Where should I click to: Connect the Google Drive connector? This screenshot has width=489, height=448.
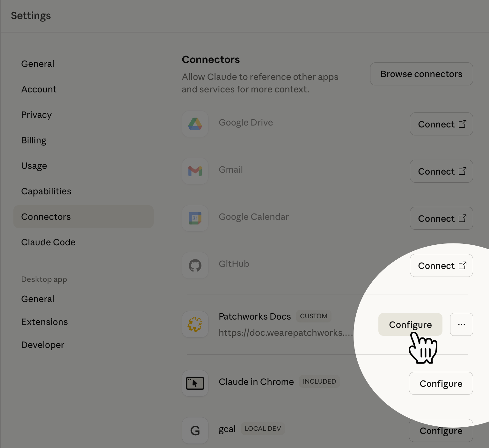click(x=441, y=124)
